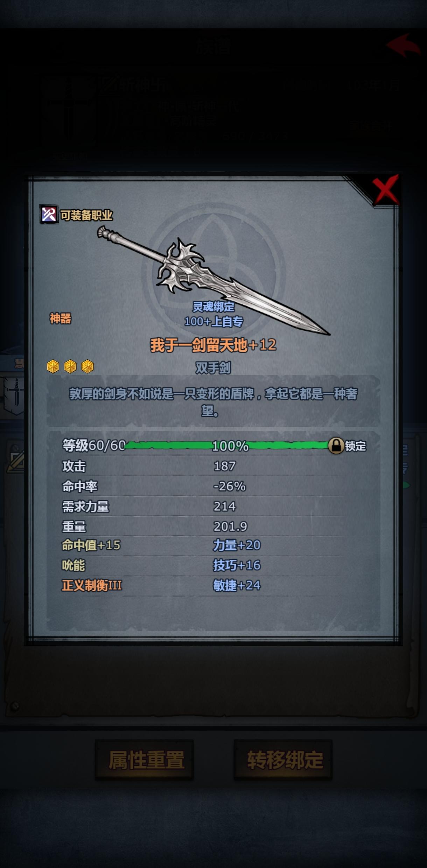Screen dimensions: 427x868
Task: Toggle the 锁定 lock icon
Action: (x=336, y=446)
